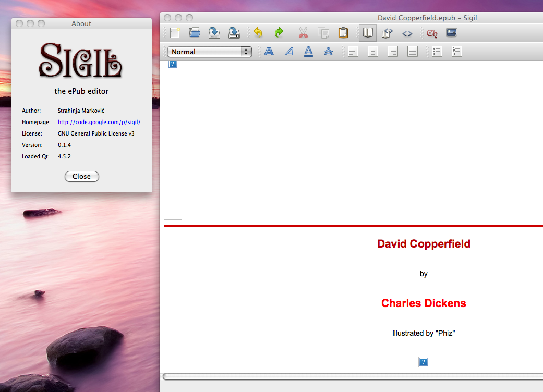Open a file with the folder icon
Viewport: 543px width, 392px height.
[195, 33]
